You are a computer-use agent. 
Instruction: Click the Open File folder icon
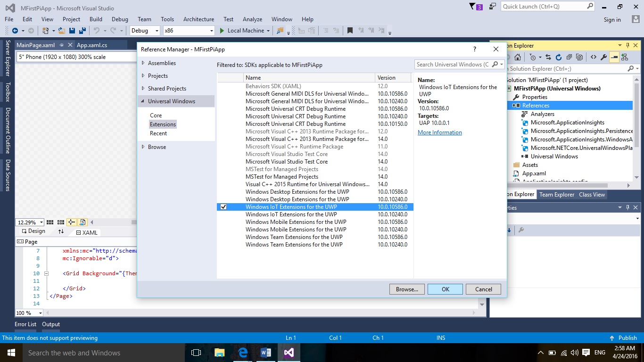click(x=61, y=31)
